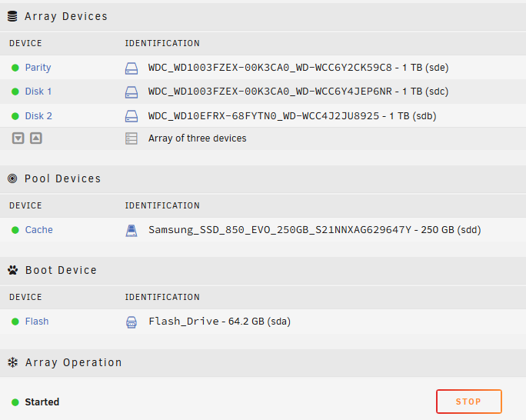Click the Array Devices stacked-disks icon
The width and height of the screenshot is (526, 420).
coord(12,16)
